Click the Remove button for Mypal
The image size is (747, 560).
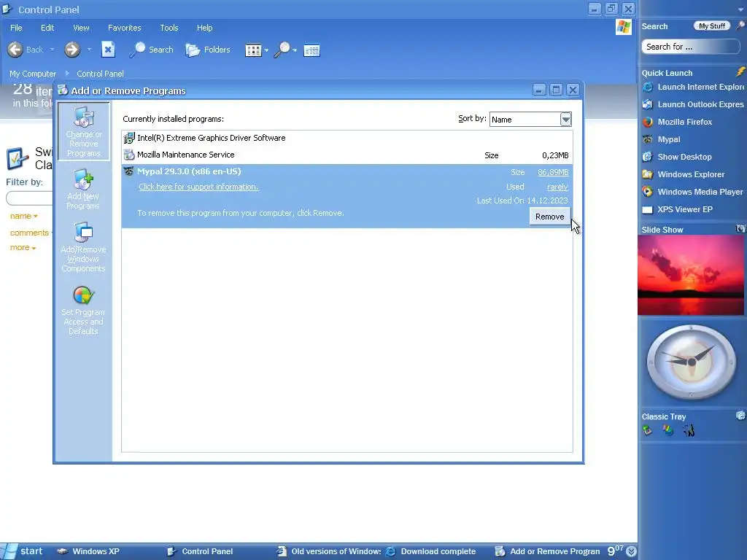click(x=550, y=217)
